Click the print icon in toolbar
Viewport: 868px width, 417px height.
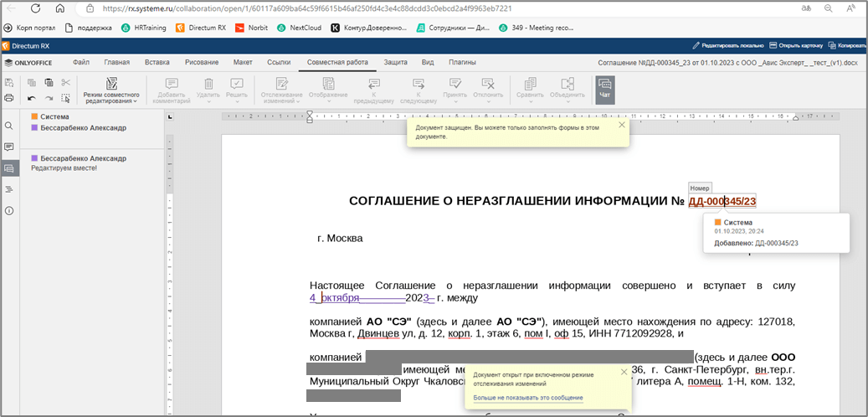[9, 98]
